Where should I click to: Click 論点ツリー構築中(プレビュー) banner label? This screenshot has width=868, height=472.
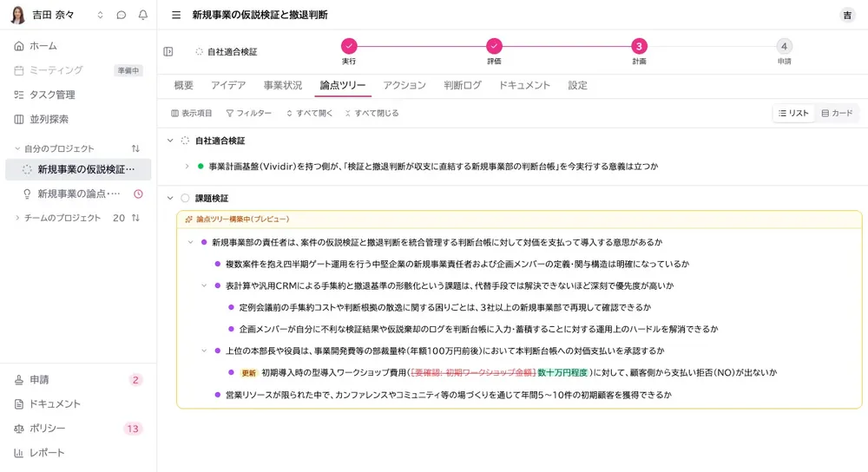[x=242, y=220]
